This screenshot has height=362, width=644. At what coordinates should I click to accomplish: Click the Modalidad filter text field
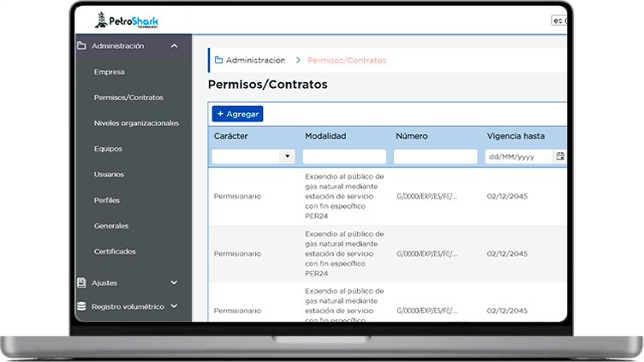[x=344, y=157]
